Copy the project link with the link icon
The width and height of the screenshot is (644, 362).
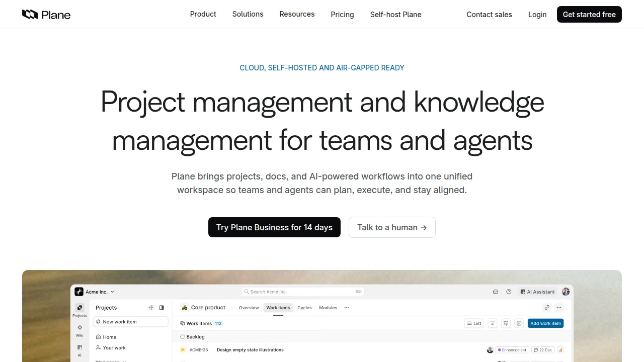pyautogui.click(x=547, y=308)
